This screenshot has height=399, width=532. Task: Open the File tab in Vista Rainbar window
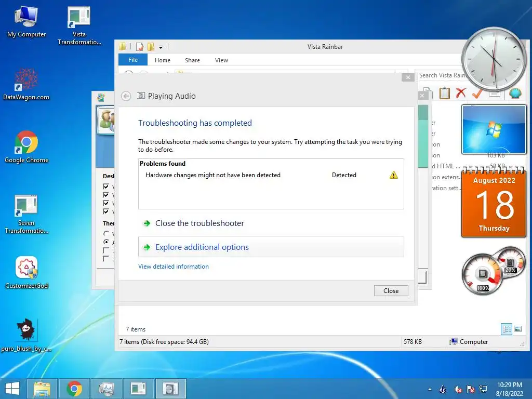click(x=133, y=60)
